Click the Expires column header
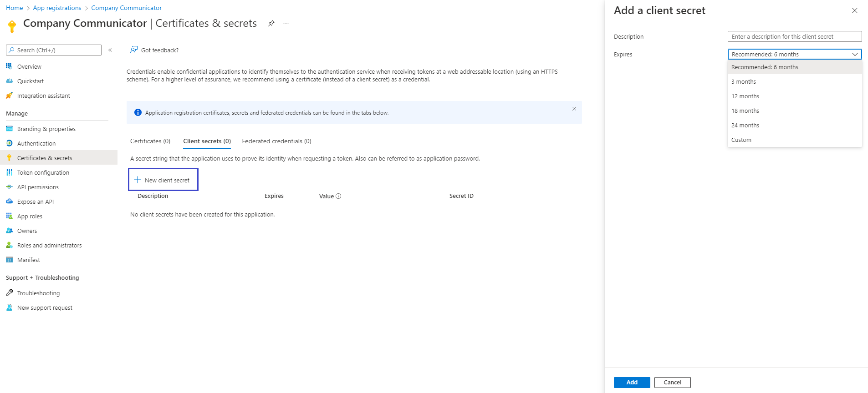Screen dimensions: 868x393 pos(274,196)
